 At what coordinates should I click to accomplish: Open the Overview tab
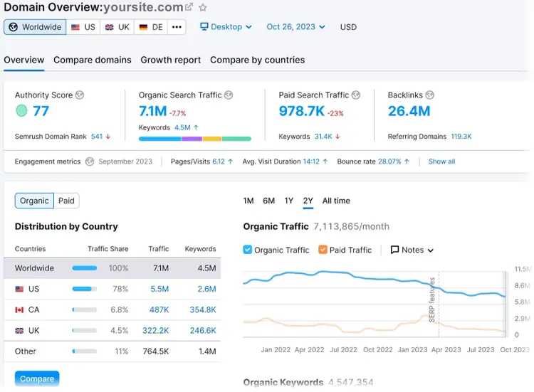(23, 60)
